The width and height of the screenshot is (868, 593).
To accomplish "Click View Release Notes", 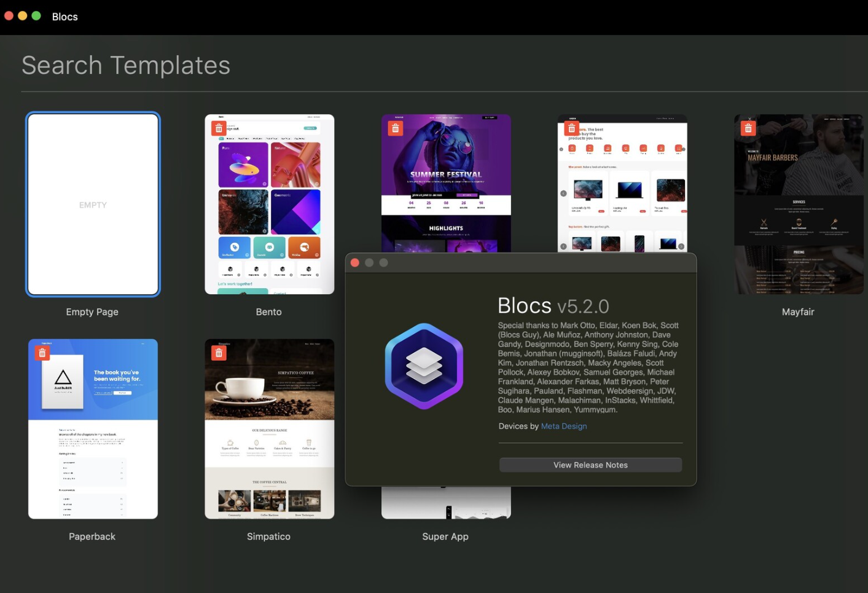I will pyautogui.click(x=590, y=465).
